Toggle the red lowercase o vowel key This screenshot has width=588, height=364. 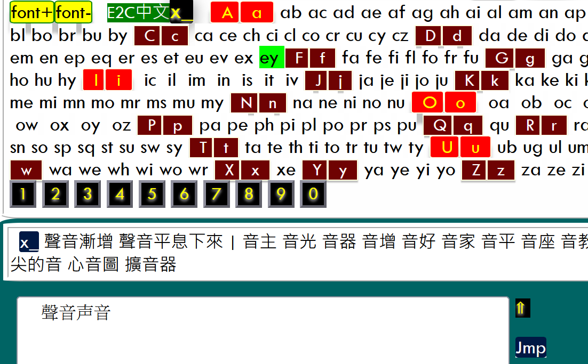tap(460, 103)
